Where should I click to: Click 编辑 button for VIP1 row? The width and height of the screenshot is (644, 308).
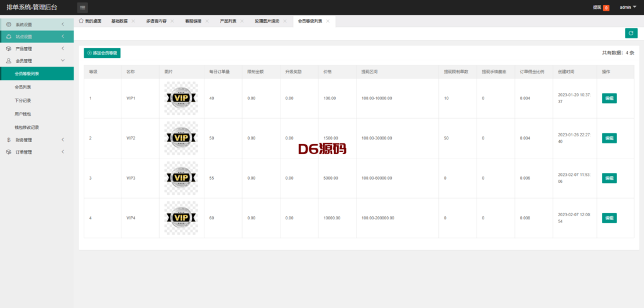click(609, 98)
